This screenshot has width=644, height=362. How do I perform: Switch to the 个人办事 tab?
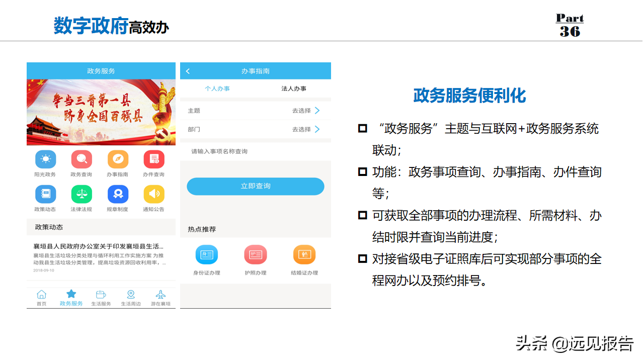tap(217, 88)
